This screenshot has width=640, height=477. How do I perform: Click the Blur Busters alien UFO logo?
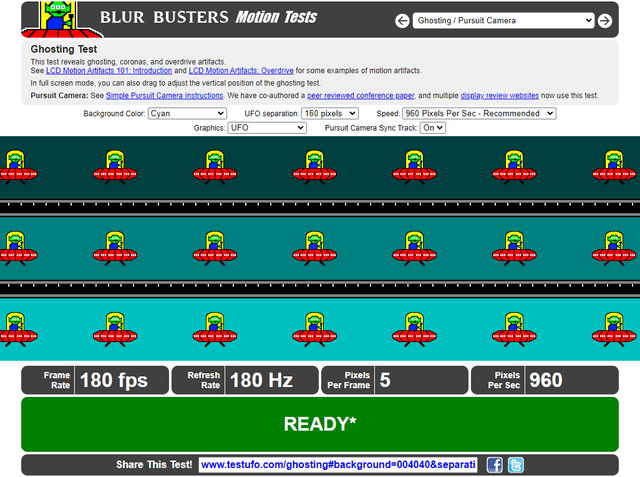60,19
